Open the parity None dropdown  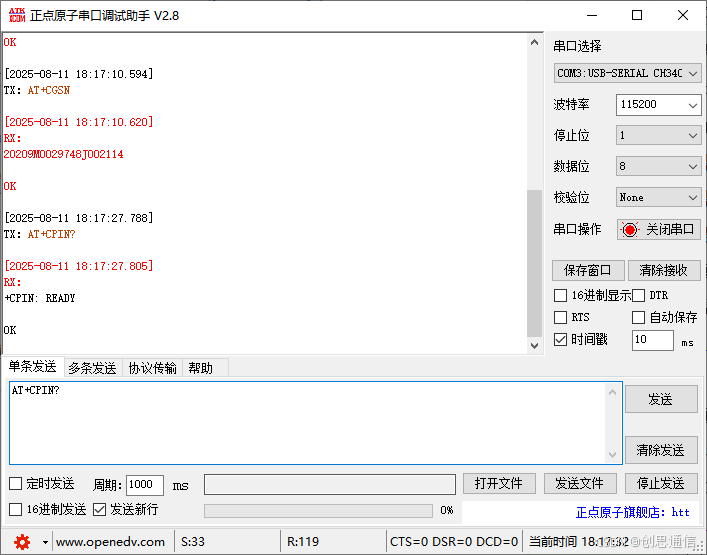coord(658,197)
